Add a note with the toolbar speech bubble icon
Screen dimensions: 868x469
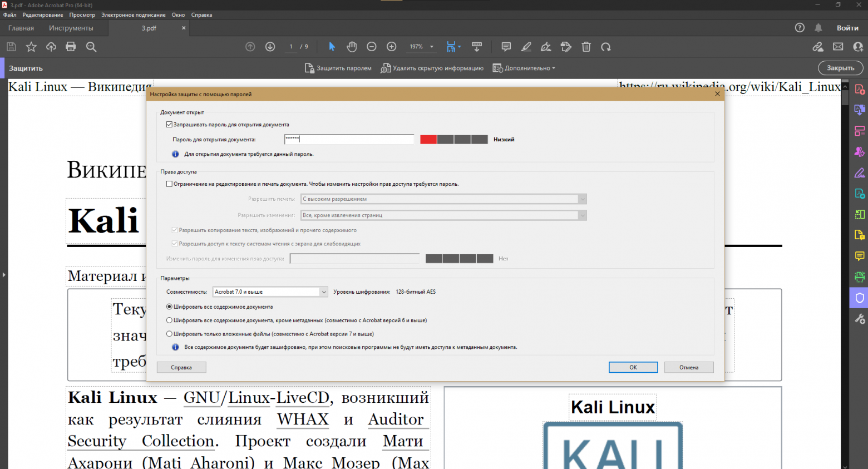506,47
